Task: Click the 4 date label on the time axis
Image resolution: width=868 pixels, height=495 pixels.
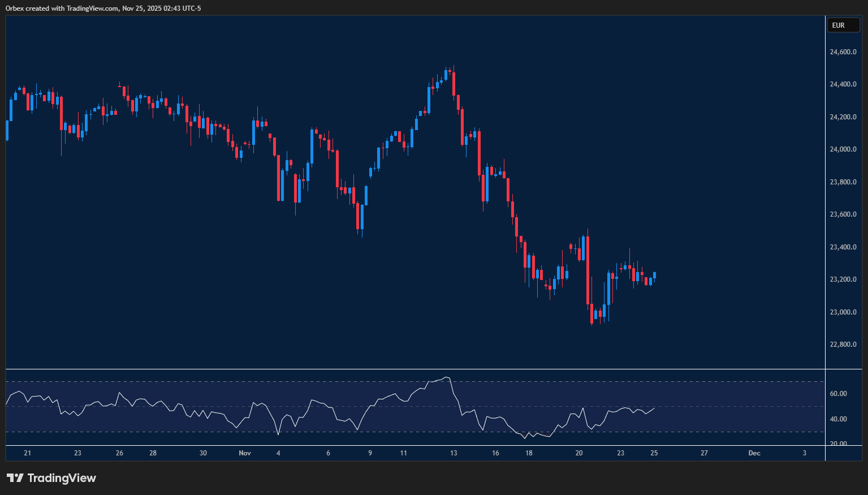Action: 278,453
